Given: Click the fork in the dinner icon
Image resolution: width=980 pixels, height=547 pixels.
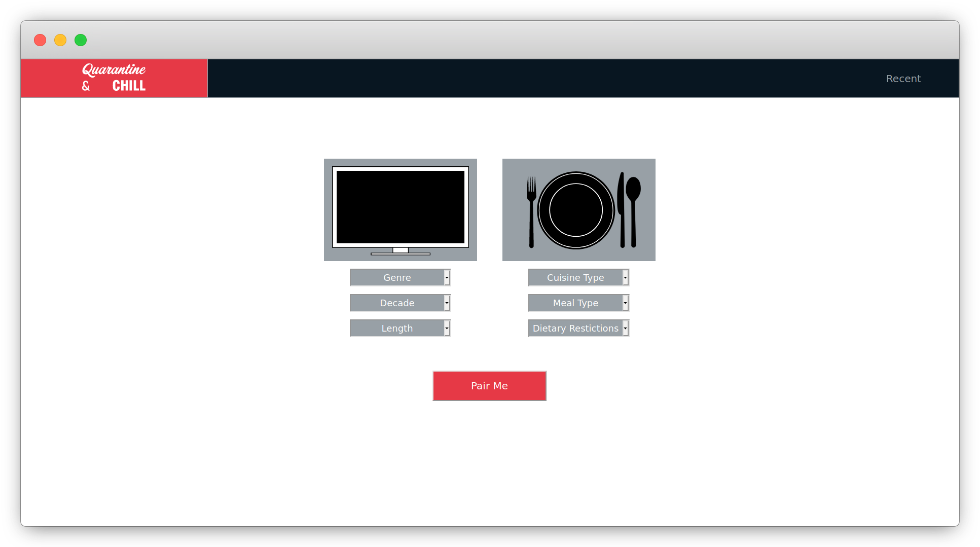Looking at the screenshot, I should coord(531,213).
